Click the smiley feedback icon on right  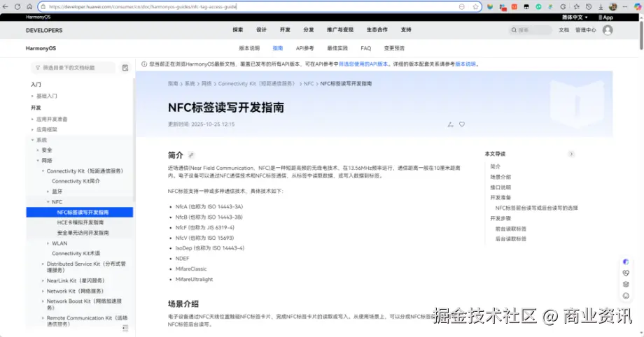626,296
